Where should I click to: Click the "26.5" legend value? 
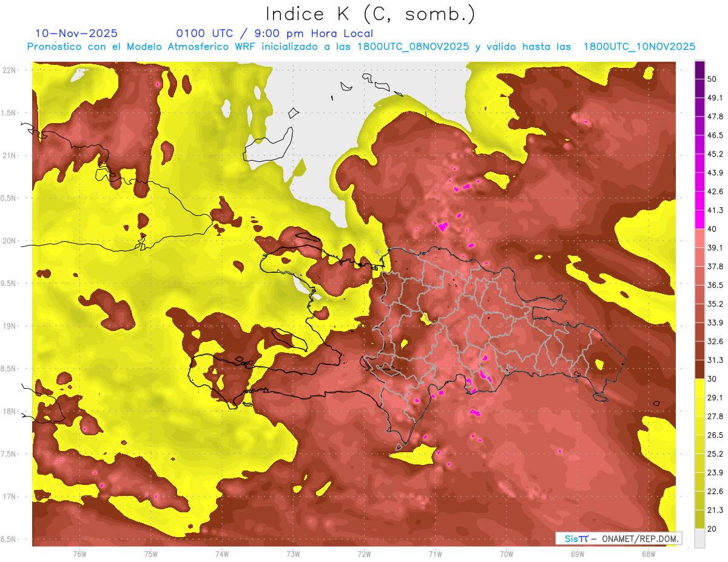(x=715, y=435)
